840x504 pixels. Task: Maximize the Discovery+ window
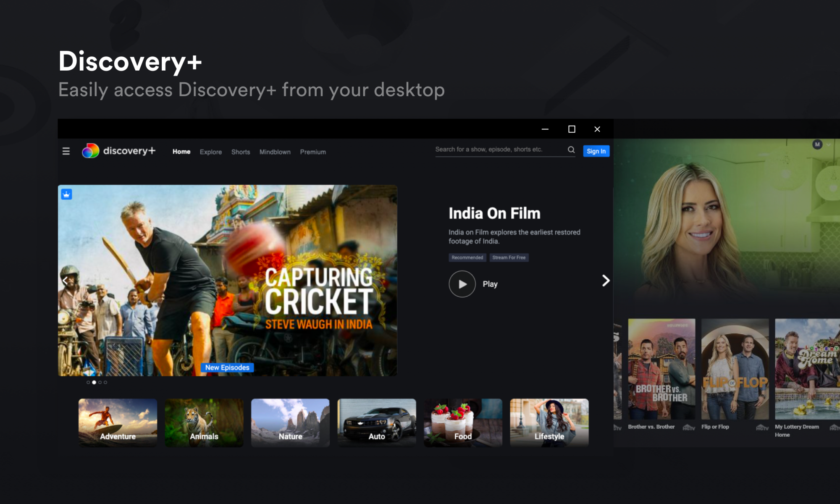[x=572, y=129]
